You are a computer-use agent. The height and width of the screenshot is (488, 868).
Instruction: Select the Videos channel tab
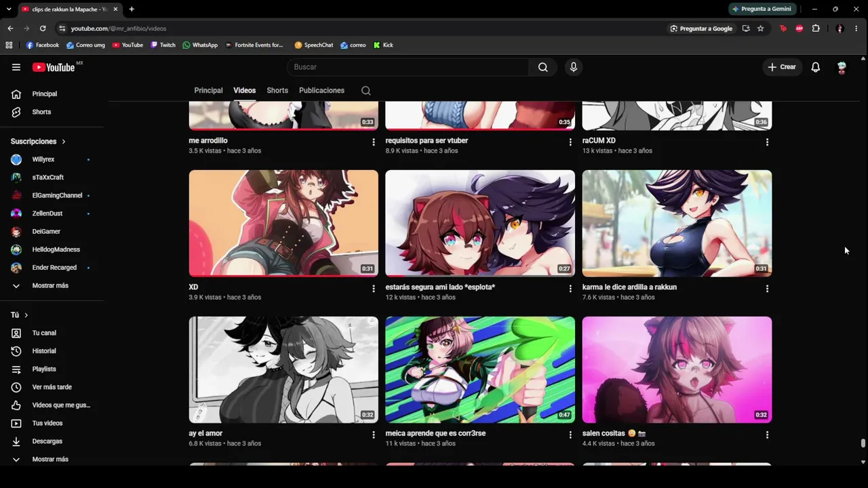(x=245, y=91)
